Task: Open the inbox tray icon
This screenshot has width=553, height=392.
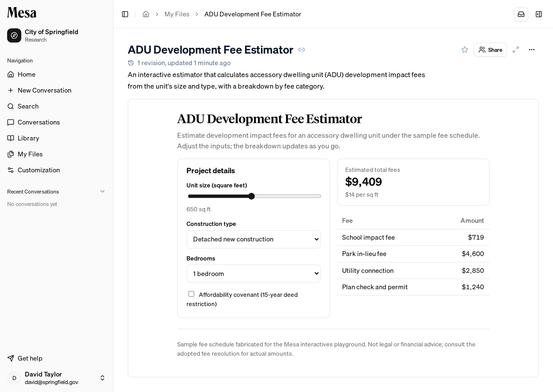Action: click(x=521, y=14)
